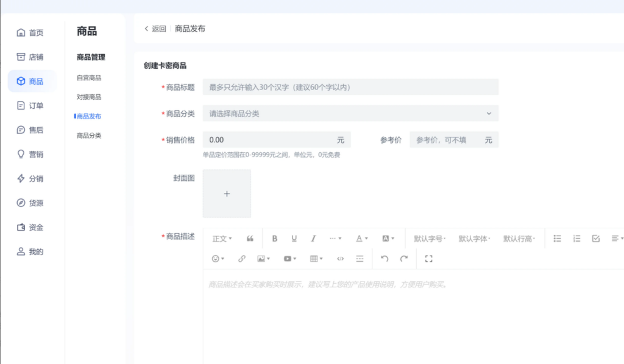Open the 默认行高 line height dropdown
This screenshot has height=364, width=624.
pos(519,239)
